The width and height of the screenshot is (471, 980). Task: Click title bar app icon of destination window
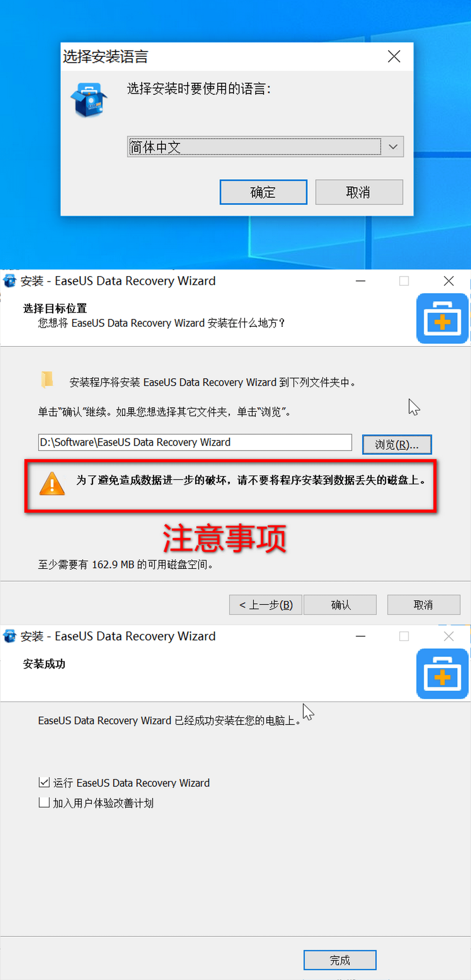pos(10,281)
